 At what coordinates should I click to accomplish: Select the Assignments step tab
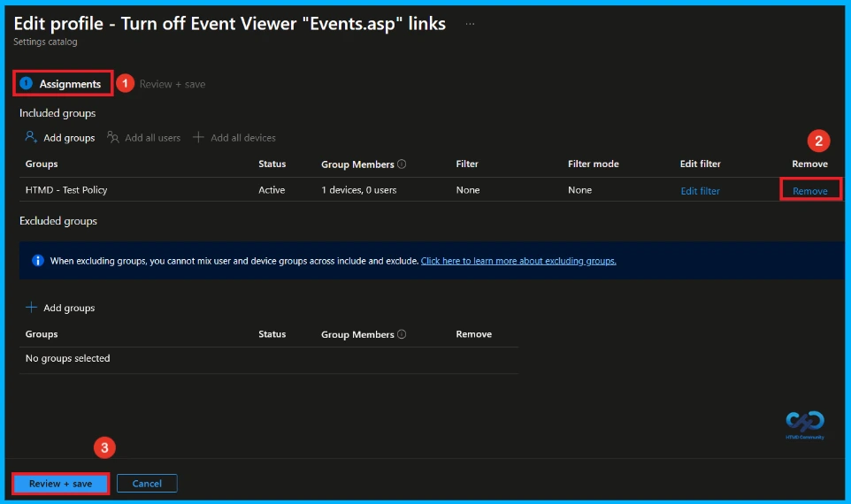pos(63,83)
